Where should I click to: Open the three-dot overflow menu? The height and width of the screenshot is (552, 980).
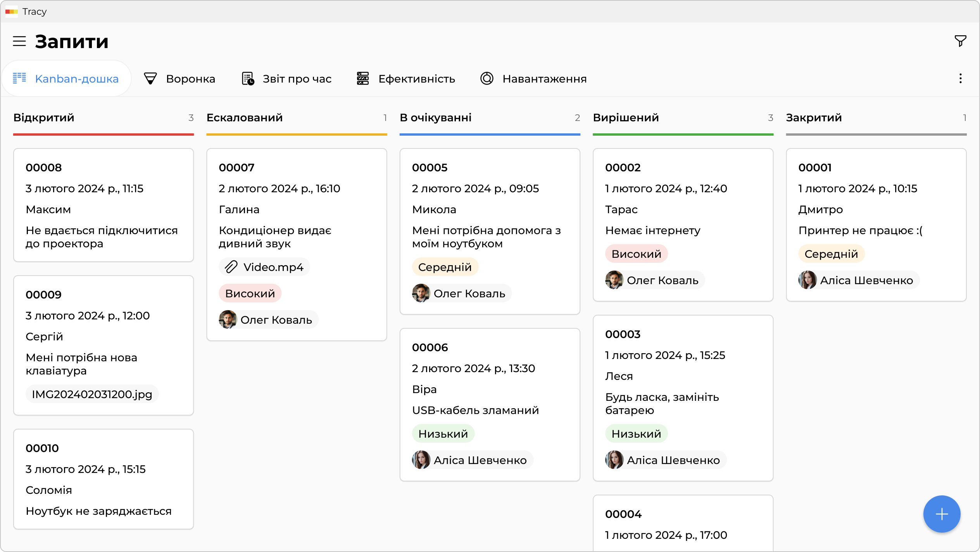960,79
